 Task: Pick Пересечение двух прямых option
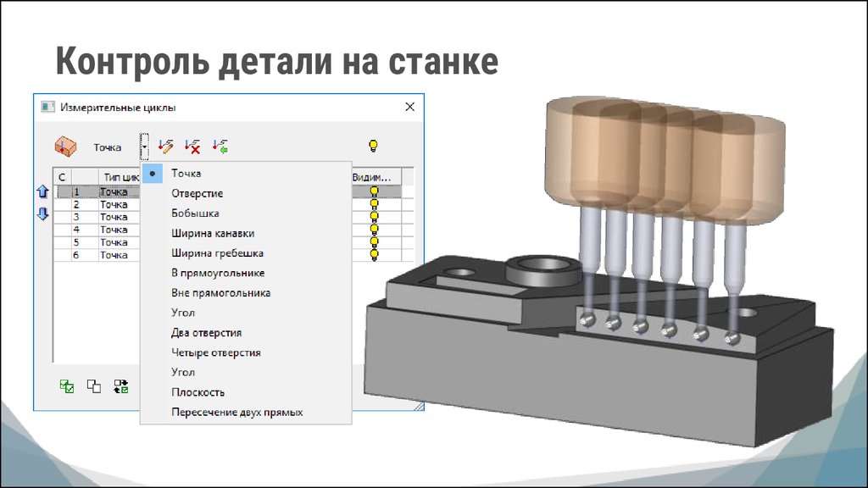236,413
